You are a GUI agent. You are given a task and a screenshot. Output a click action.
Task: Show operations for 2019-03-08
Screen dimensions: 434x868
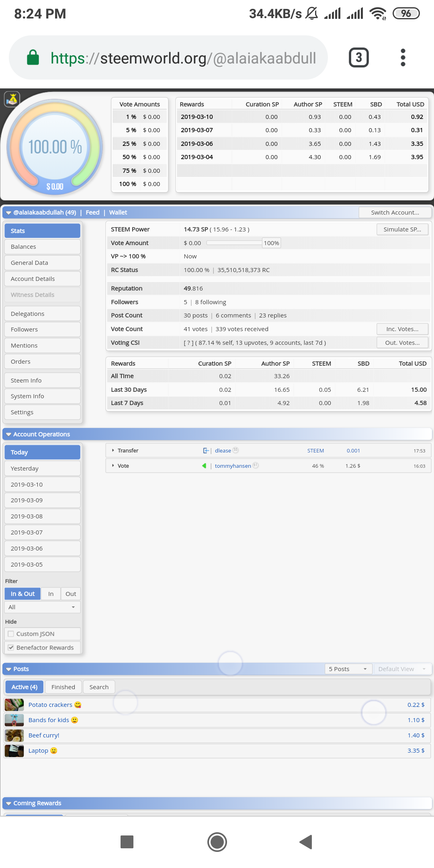tap(42, 516)
